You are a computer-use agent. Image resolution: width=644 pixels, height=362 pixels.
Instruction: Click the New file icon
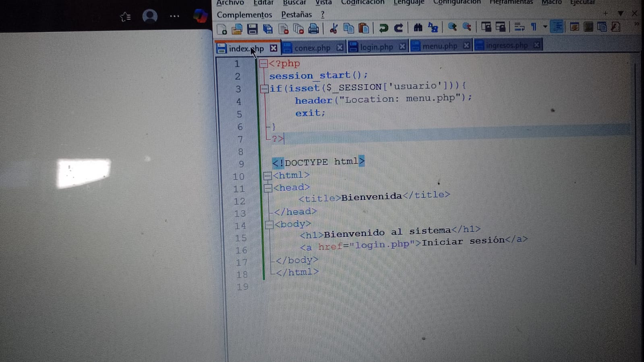tap(222, 29)
